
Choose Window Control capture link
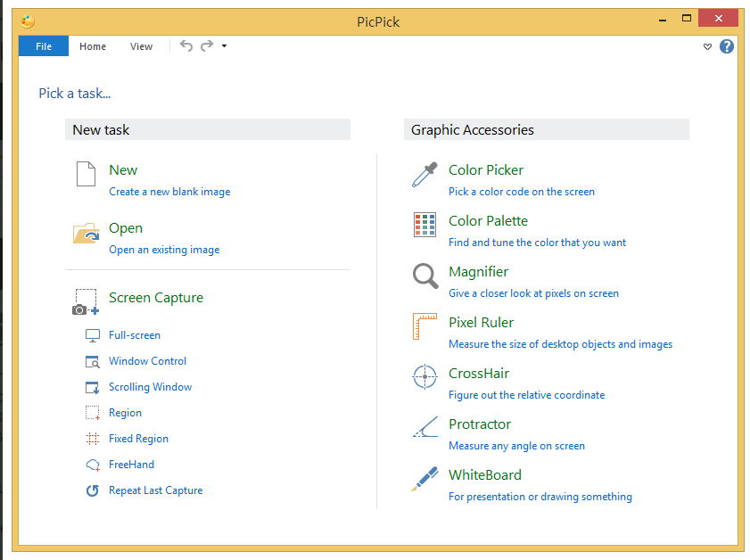pos(147,361)
